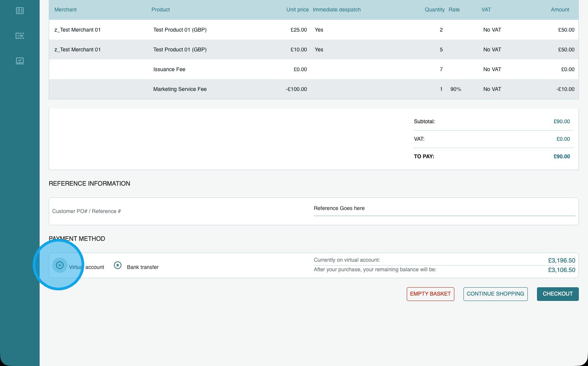
Task: Click the £3,196.50 virtual account balance
Action: (x=562, y=261)
